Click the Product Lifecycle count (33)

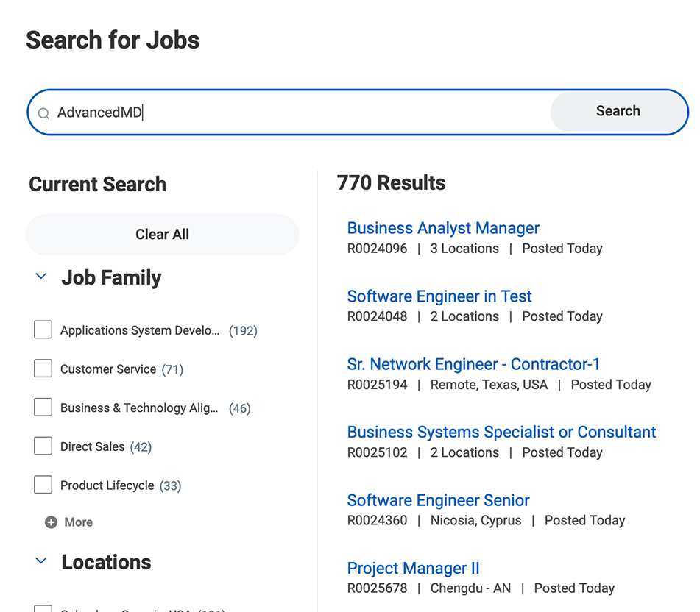pos(171,485)
